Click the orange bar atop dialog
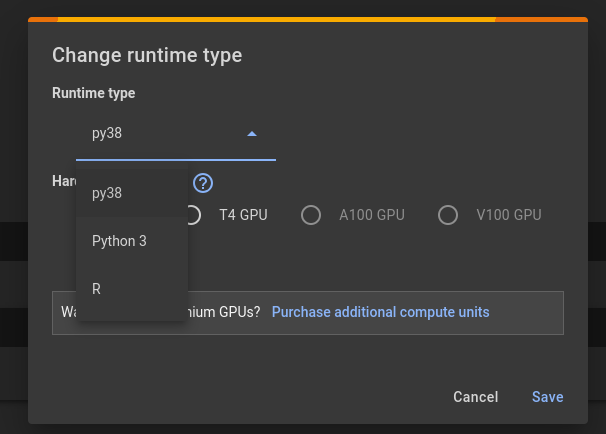606x434 pixels. tap(300, 19)
